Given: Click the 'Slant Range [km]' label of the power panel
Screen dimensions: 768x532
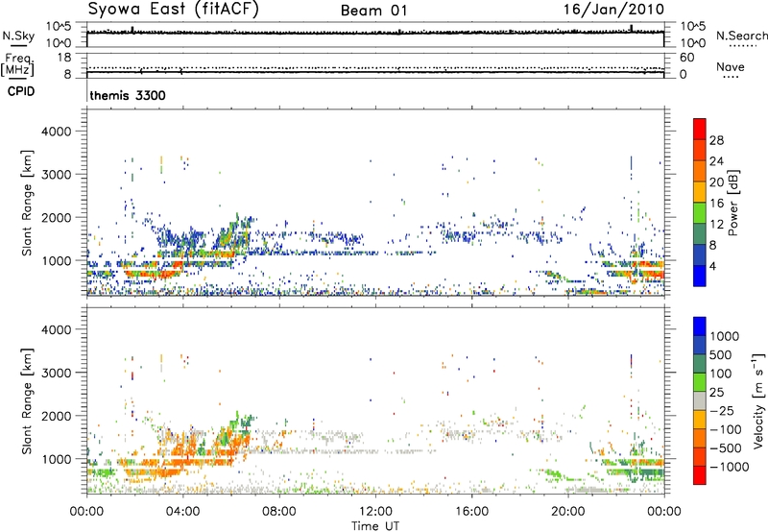Looking at the screenshot, I should coord(27,203).
